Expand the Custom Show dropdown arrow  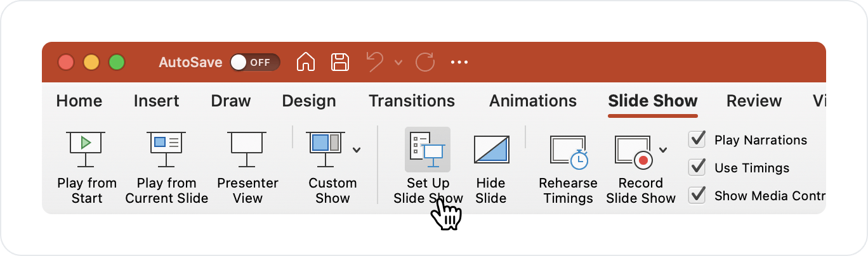[x=357, y=150]
